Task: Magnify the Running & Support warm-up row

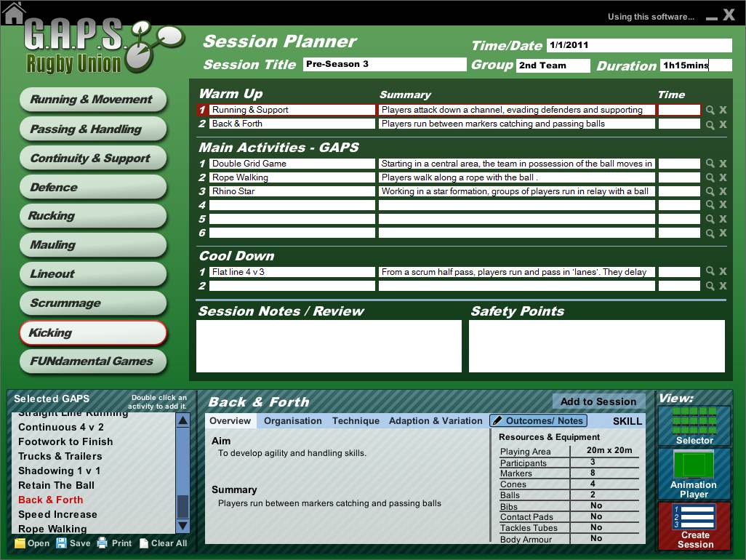Action: (x=710, y=110)
